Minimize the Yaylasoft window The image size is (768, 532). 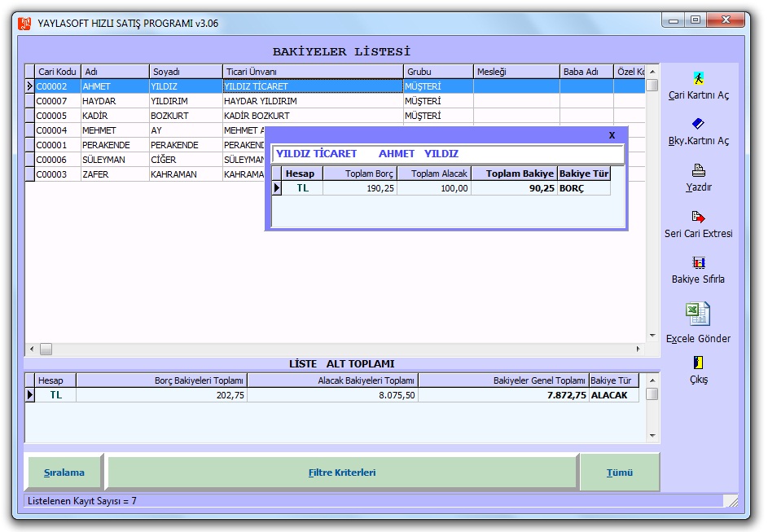click(674, 20)
